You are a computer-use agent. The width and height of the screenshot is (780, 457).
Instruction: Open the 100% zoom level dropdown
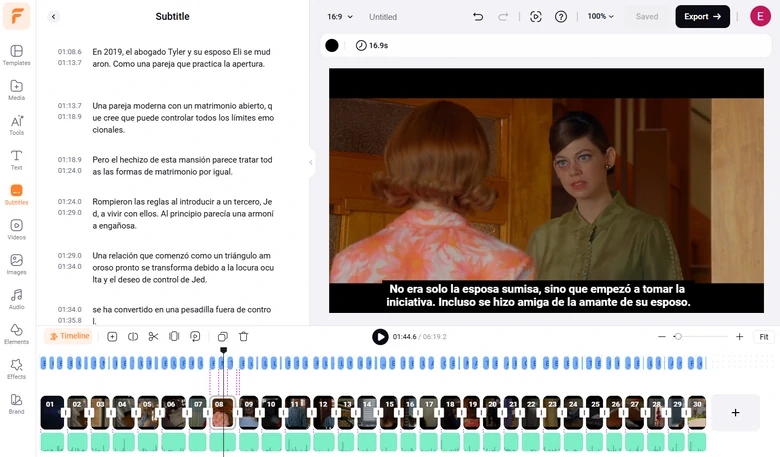coord(600,17)
